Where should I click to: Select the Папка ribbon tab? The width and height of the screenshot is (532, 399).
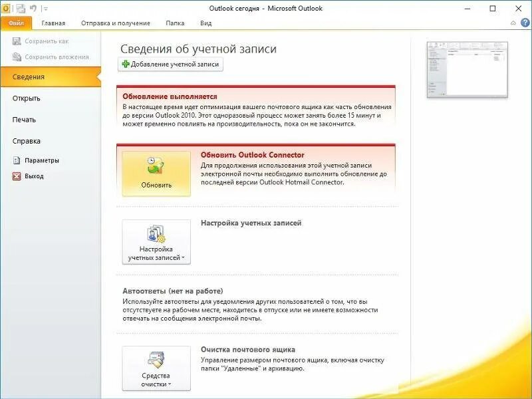point(175,23)
